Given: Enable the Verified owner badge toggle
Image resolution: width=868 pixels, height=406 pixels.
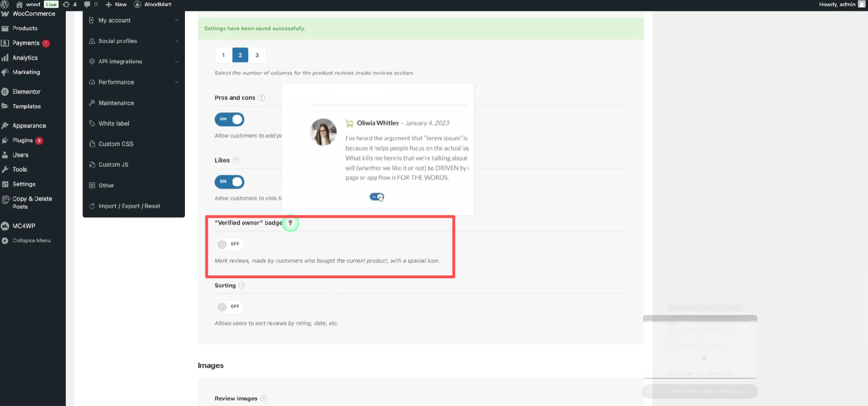Looking at the screenshot, I should point(229,244).
